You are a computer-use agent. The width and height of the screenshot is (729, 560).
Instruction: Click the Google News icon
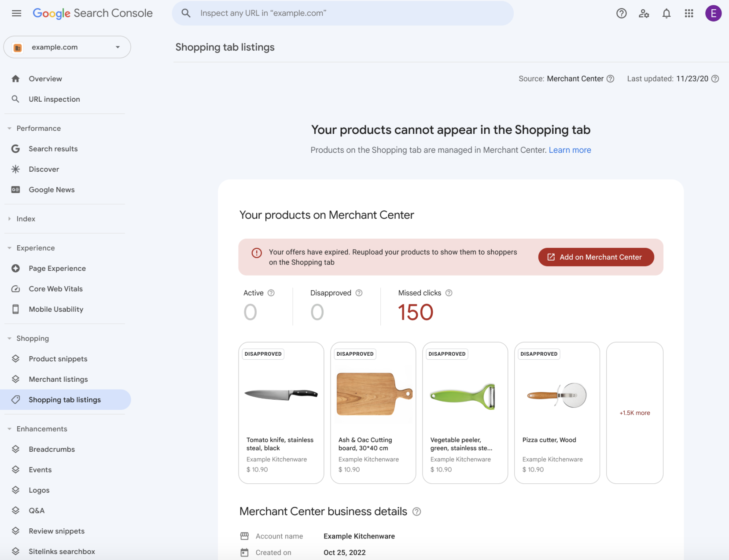point(16,190)
